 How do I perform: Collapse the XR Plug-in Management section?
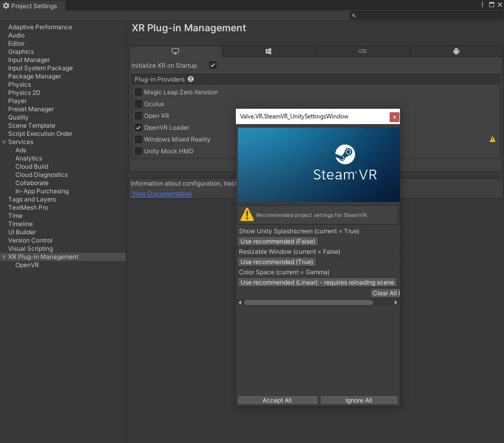4,257
